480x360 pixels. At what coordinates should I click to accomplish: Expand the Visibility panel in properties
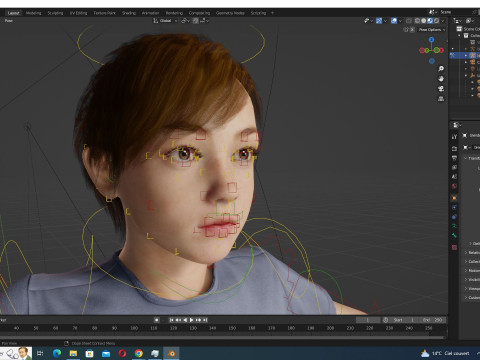click(x=472, y=280)
